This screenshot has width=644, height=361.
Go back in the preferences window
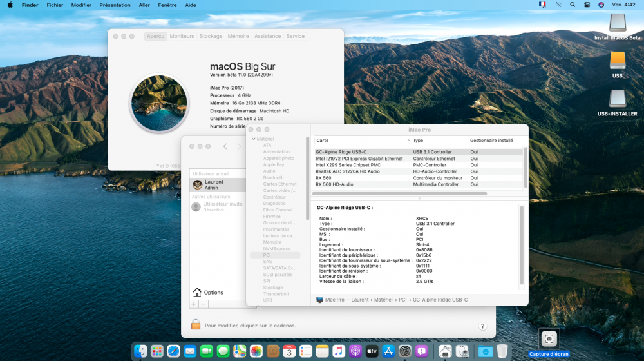[x=225, y=146]
